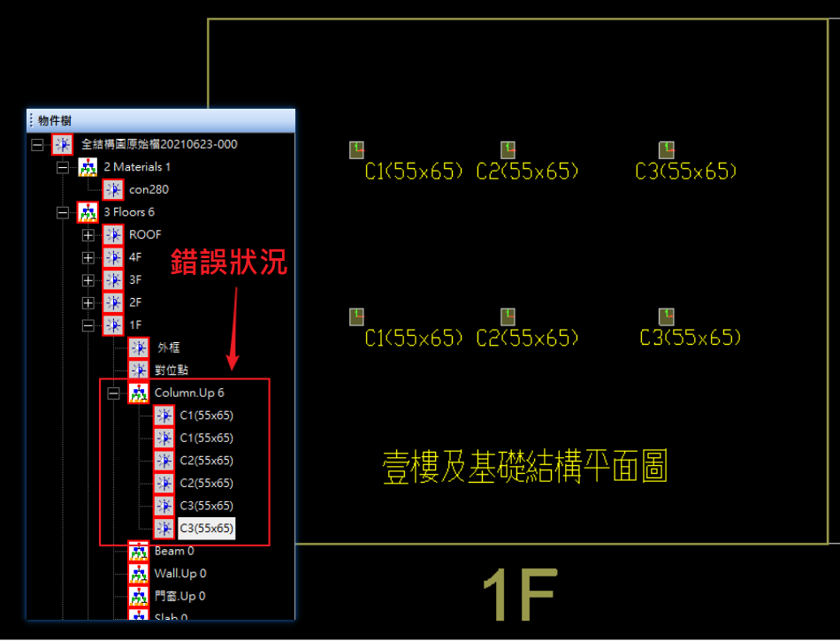Click the 對位點 node icon
Screen dimensions: 840x641
pyautogui.click(x=139, y=370)
